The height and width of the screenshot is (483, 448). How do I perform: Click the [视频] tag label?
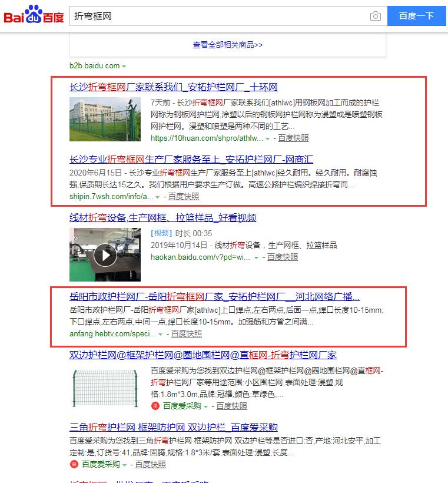pos(161,233)
